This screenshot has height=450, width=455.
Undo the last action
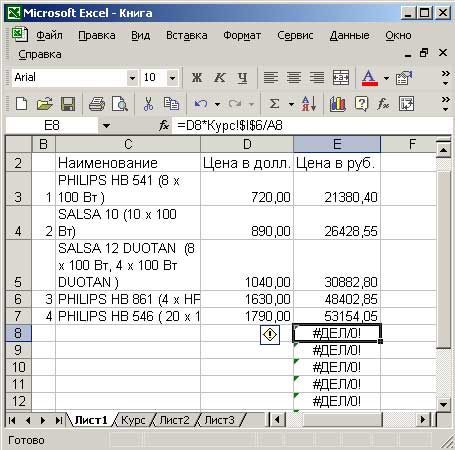[201, 104]
